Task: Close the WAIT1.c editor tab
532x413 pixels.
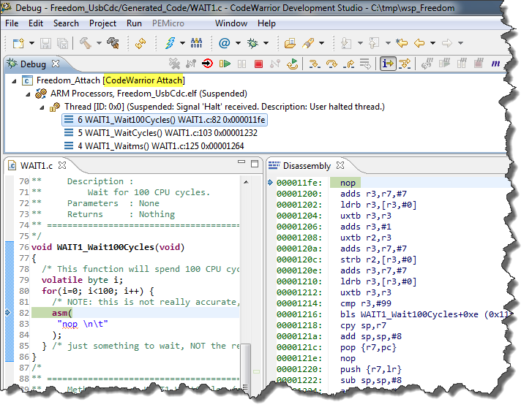Action: pos(61,166)
